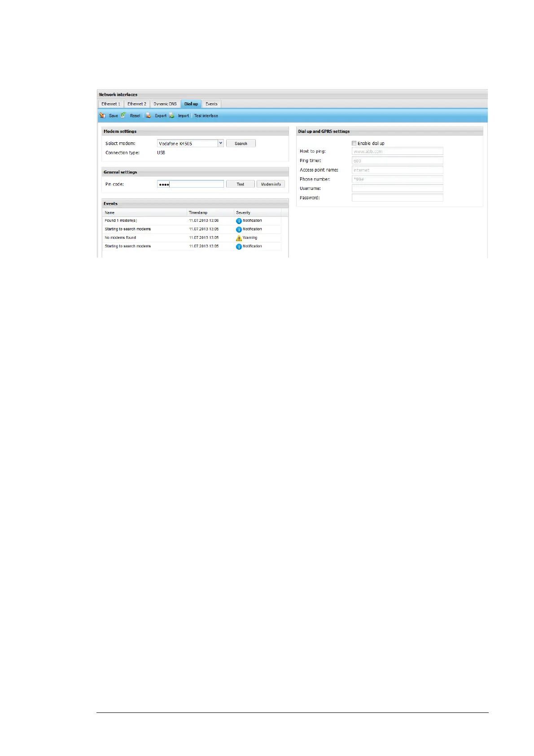Image resolution: width=534 pixels, height=756 pixels.
Task: Click the Search modem button
Action: [x=241, y=143]
